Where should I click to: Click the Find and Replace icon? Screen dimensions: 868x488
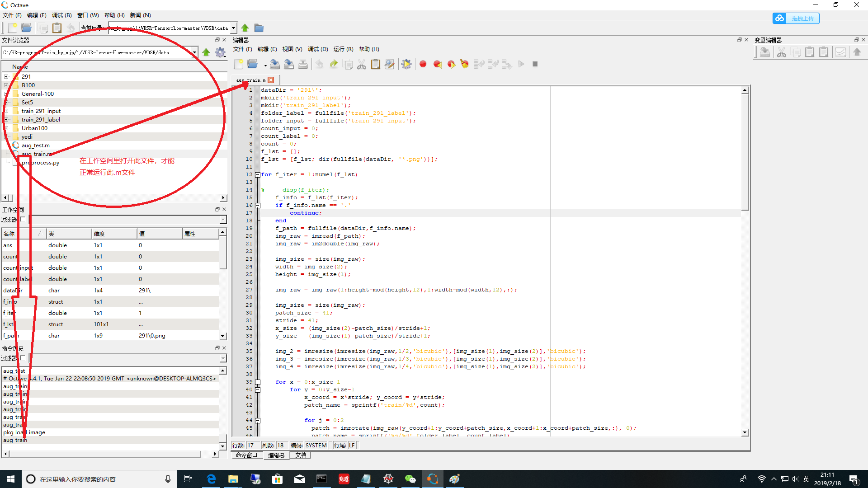(389, 64)
